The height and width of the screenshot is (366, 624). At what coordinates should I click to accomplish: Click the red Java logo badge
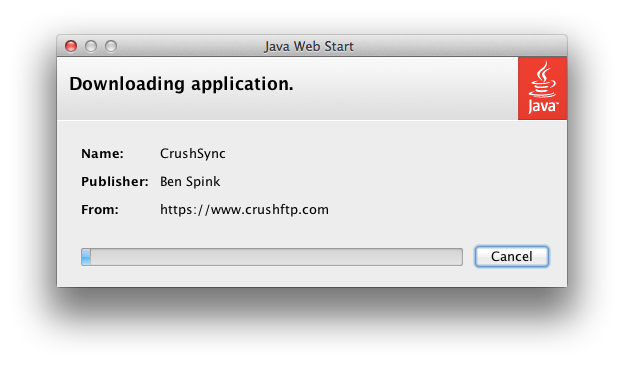pos(542,88)
